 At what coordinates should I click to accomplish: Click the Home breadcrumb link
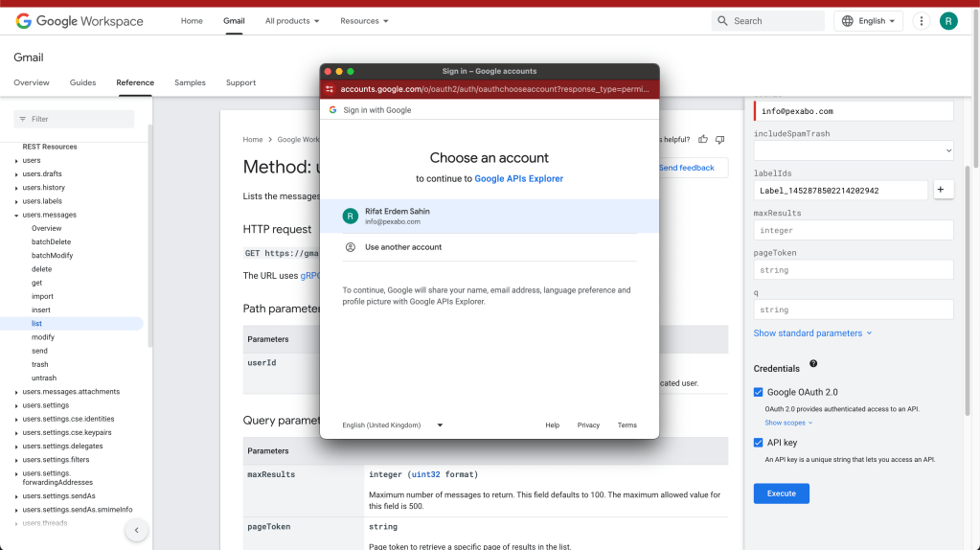click(x=253, y=139)
